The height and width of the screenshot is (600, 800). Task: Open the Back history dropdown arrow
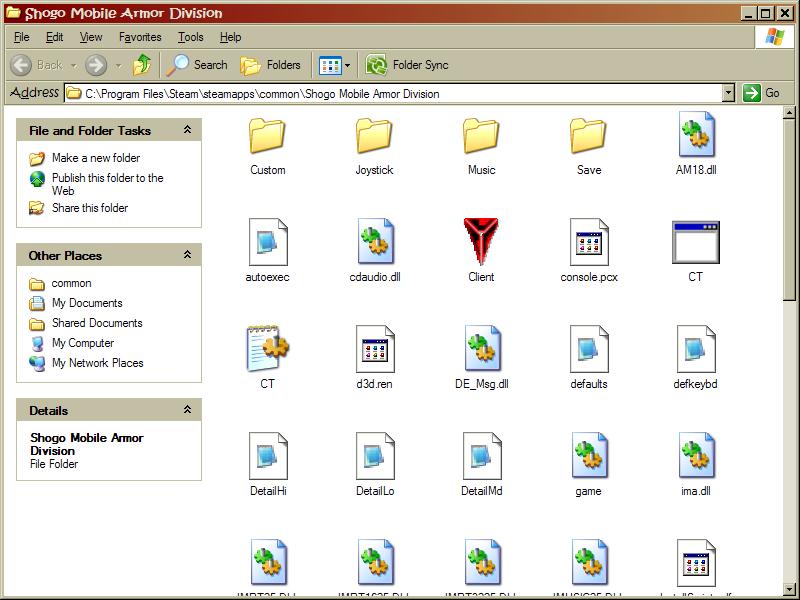[74, 65]
